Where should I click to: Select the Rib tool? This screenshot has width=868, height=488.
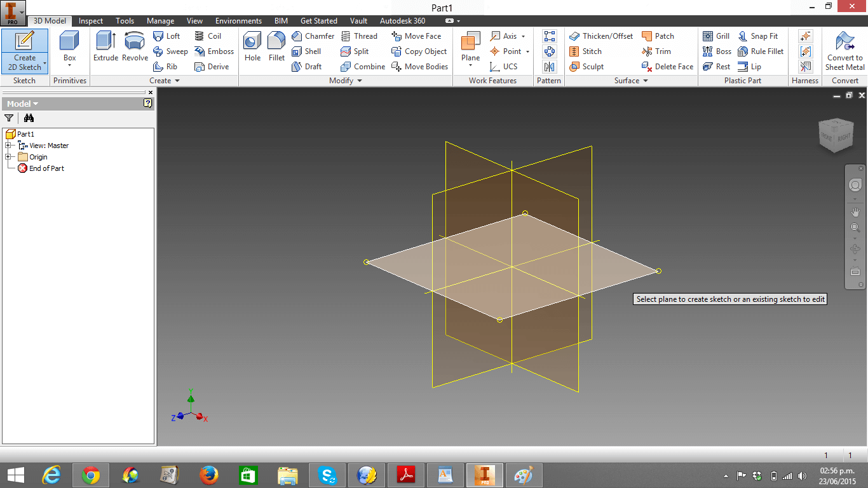tap(165, 67)
